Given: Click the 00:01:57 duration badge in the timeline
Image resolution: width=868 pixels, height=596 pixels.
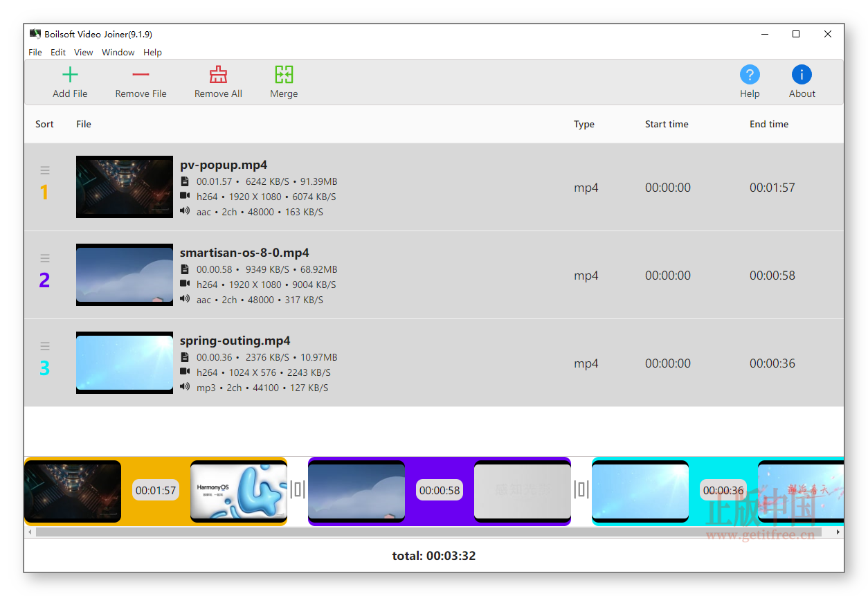Looking at the screenshot, I should click(156, 490).
